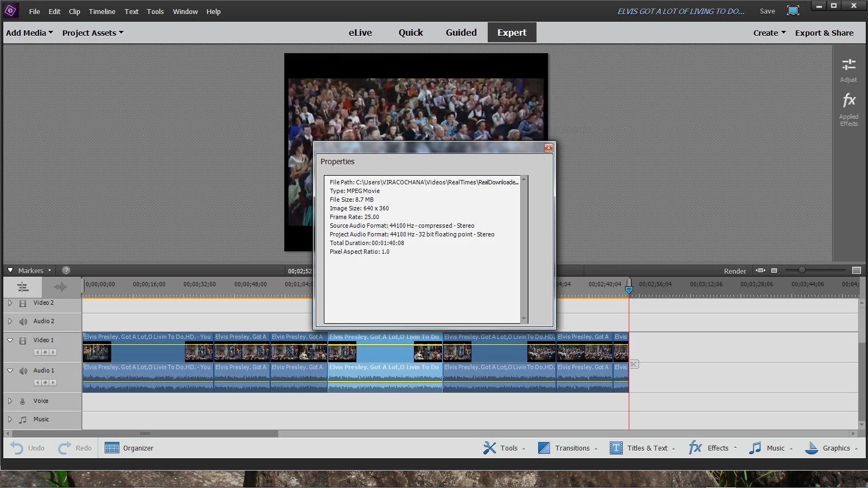This screenshot has width=868, height=488.
Task: Add keyframe on Video 1 track
Action: (45, 352)
